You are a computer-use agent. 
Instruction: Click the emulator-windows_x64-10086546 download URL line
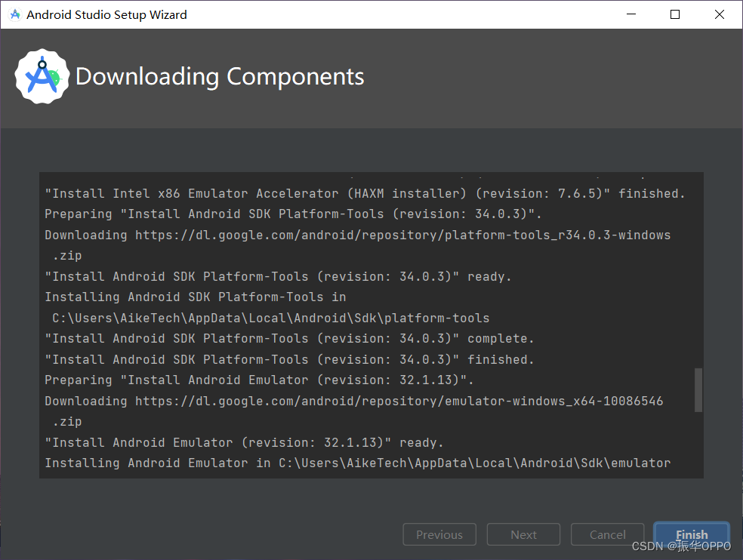tap(354, 401)
